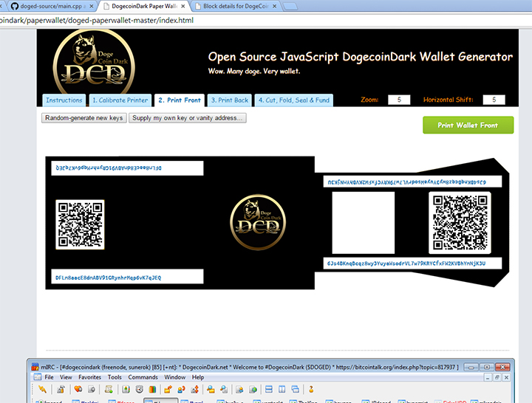Close the mIRC inner channel window
The image size is (532, 403).
506,377
